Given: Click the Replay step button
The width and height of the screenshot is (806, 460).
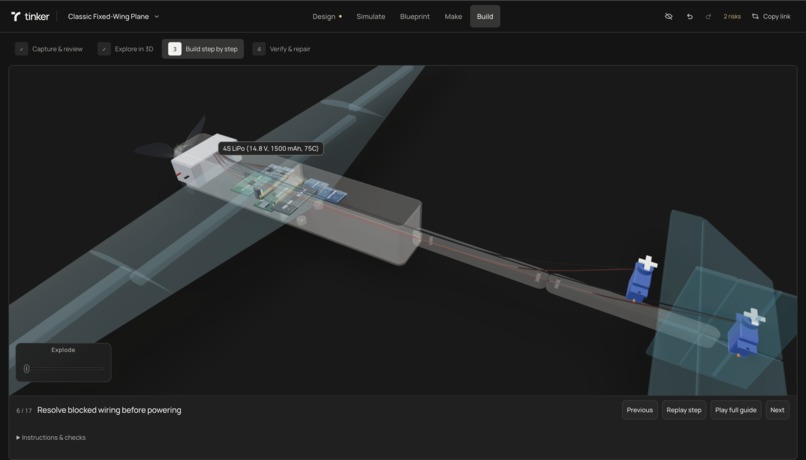Looking at the screenshot, I should (x=684, y=410).
